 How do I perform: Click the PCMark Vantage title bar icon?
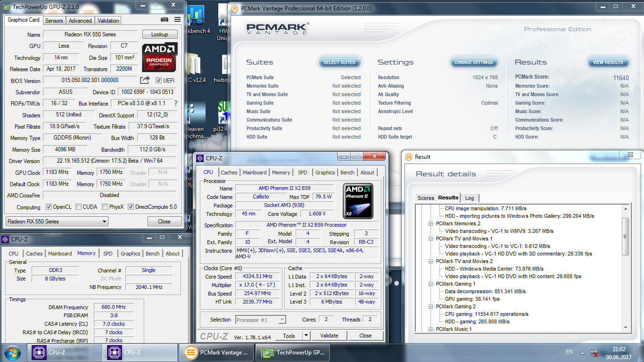click(235, 8)
